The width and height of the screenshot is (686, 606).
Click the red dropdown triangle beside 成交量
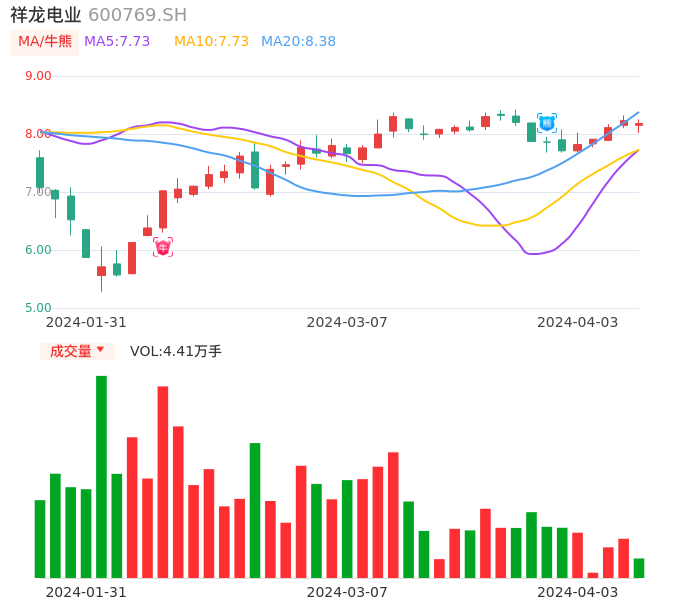100,350
